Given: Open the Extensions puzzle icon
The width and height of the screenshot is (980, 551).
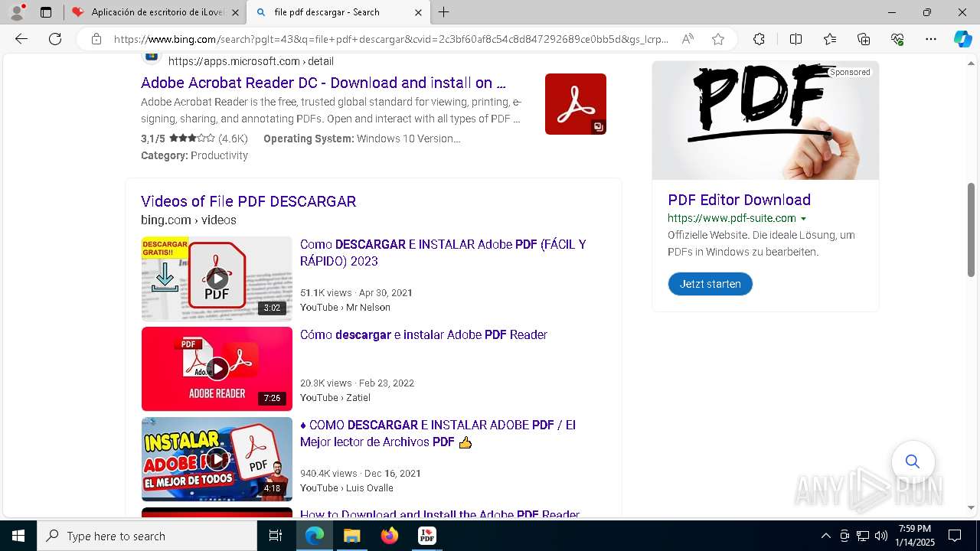Looking at the screenshot, I should [759, 39].
